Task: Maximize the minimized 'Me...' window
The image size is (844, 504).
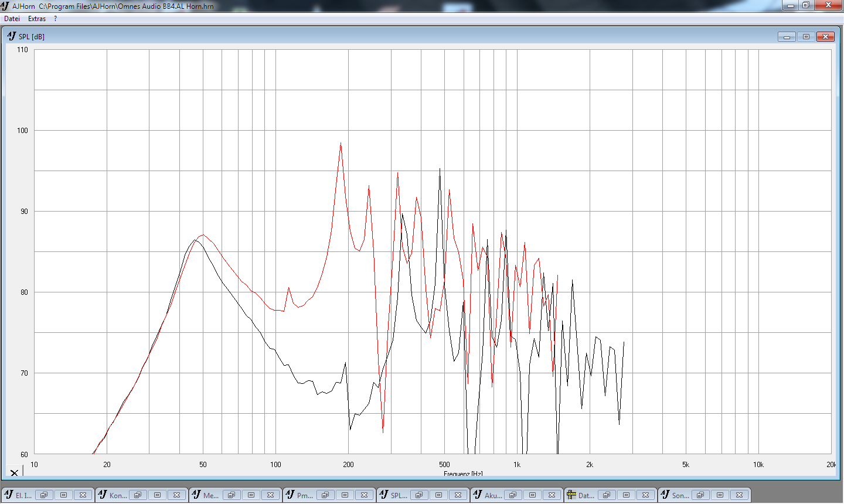Action: pos(251,495)
